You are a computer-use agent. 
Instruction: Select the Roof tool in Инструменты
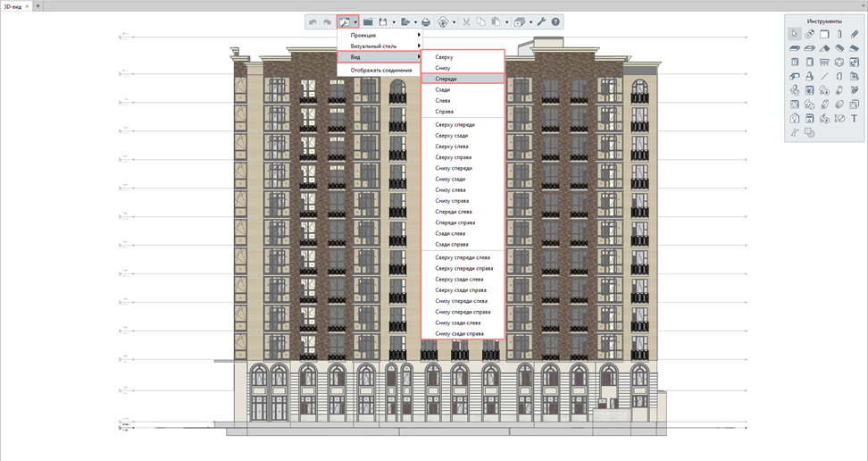pos(824,48)
